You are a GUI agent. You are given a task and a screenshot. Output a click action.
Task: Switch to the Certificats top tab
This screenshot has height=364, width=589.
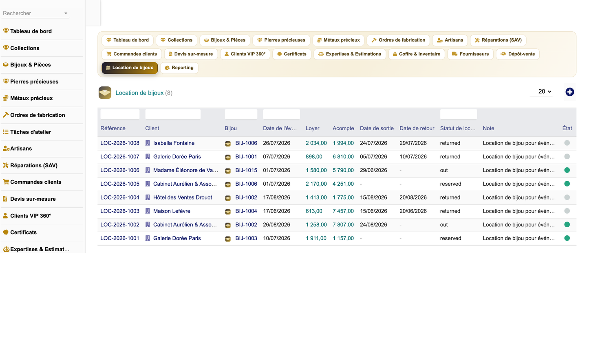coord(292,54)
